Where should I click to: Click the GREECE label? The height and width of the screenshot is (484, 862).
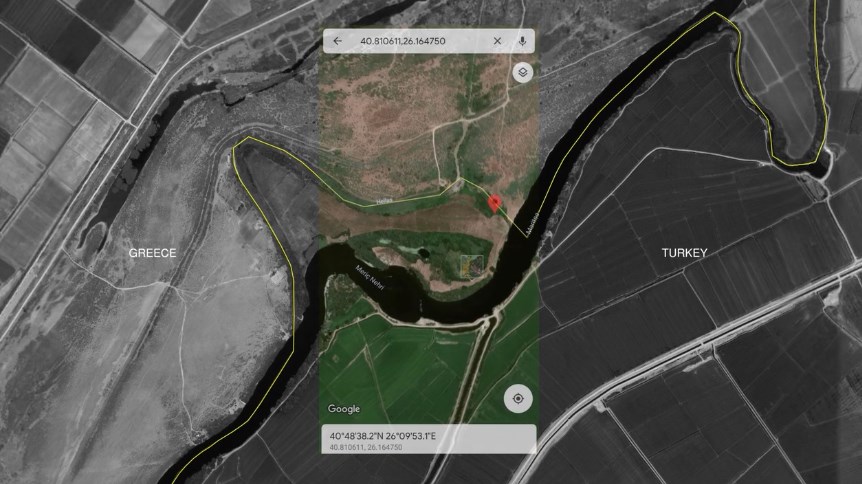153,253
